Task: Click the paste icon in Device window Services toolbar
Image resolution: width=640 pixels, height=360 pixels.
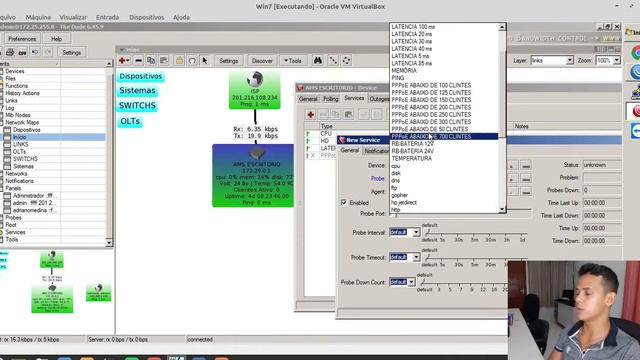Action: click(349, 114)
